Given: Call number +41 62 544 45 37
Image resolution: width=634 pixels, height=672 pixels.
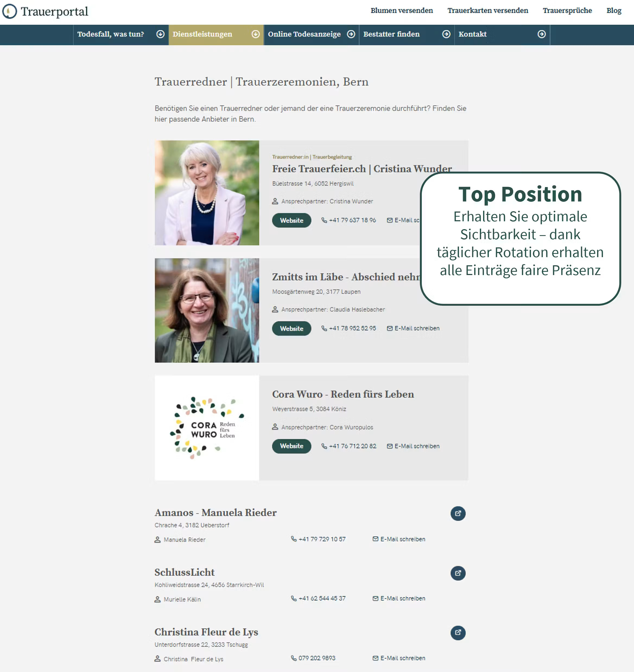Looking at the screenshot, I should pyautogui.click(x=322, y=598).
